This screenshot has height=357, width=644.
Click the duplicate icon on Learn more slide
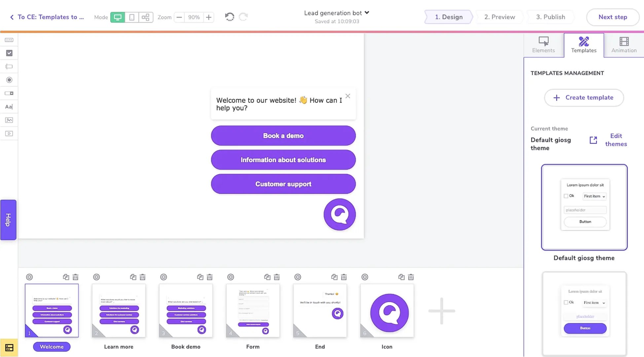click(132, 277)
